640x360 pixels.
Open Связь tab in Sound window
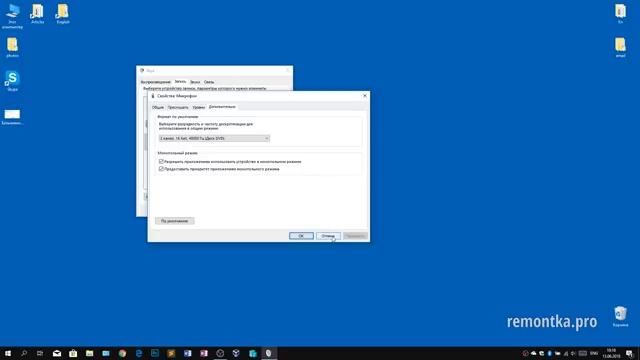click(x=209, y=82)
